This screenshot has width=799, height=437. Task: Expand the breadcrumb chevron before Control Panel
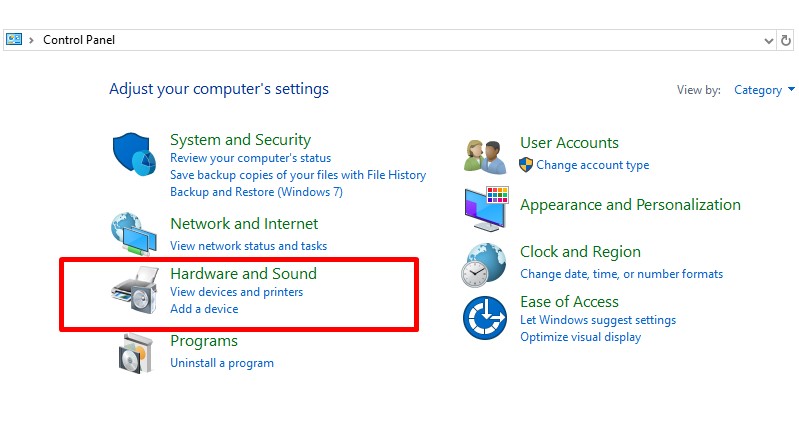pos(32,40)
